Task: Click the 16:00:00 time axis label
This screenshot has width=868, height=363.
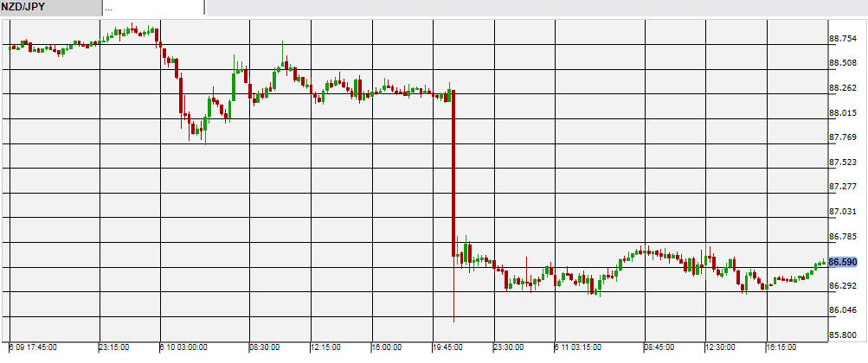Action: 386,347
